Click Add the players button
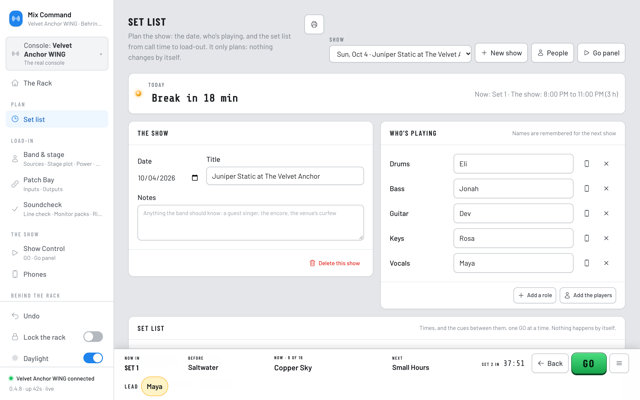 [588, 295]
